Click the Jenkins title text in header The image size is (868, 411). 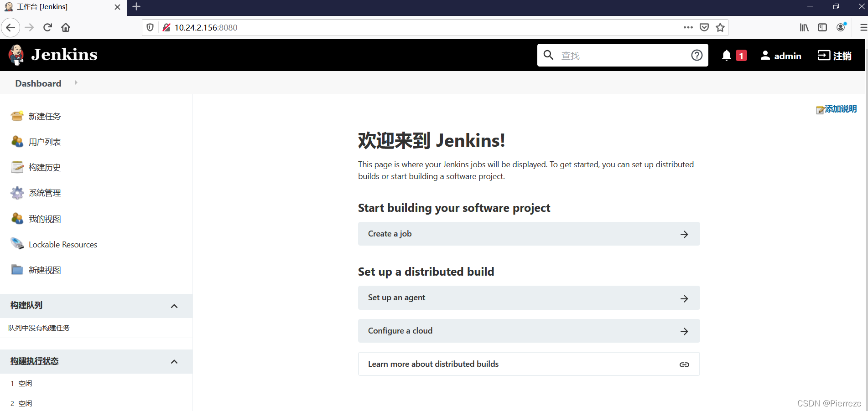pyautogui.click(x=64, y=55)
